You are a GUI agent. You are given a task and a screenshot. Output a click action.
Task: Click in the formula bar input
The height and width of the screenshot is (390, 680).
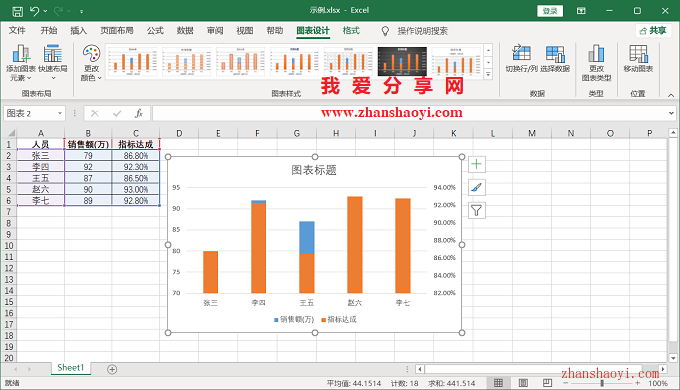pos(410,113)
